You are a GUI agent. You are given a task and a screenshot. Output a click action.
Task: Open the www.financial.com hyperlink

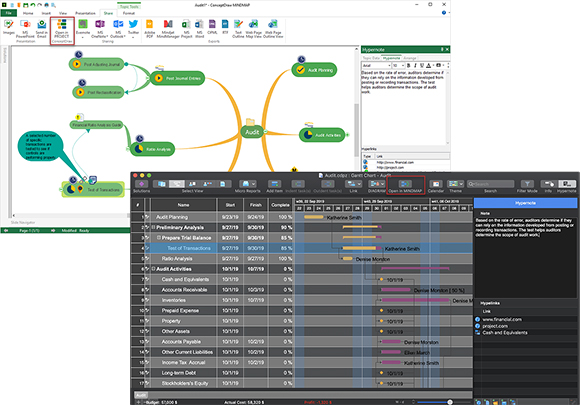point(502,319)
